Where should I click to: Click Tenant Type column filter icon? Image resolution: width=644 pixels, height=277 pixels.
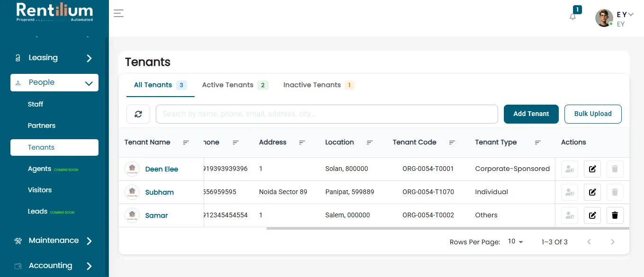(537, 143)
